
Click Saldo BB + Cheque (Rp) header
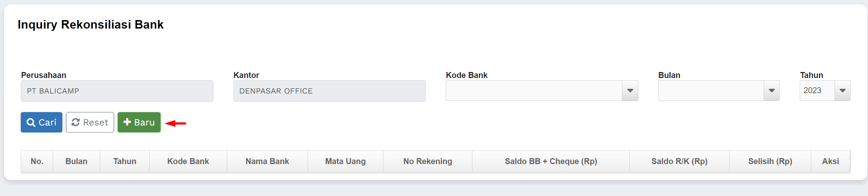[x=551, y=161]
